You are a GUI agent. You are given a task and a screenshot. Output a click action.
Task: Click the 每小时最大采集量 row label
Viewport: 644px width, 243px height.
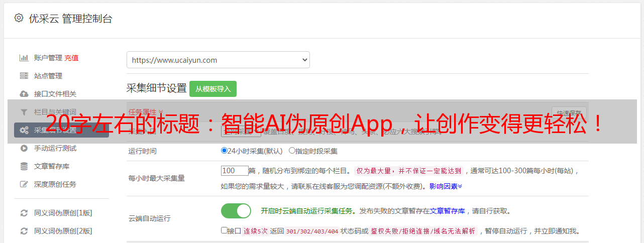[x=157, y=178]
